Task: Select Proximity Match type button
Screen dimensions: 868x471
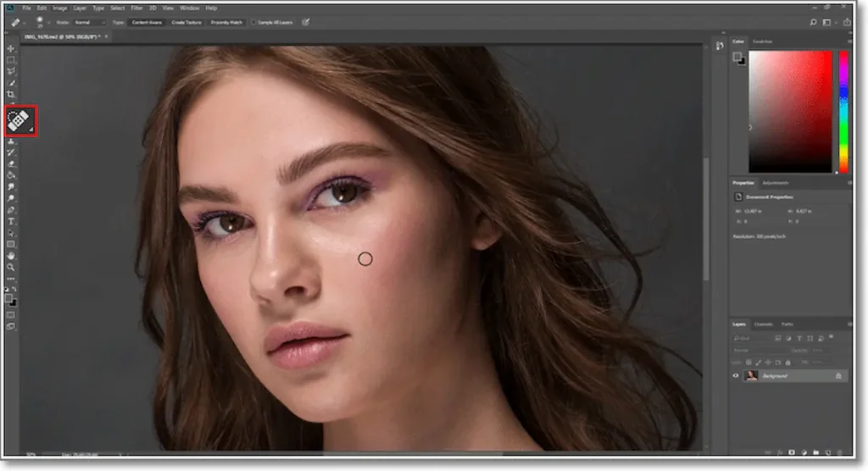Action: [226, 22]
